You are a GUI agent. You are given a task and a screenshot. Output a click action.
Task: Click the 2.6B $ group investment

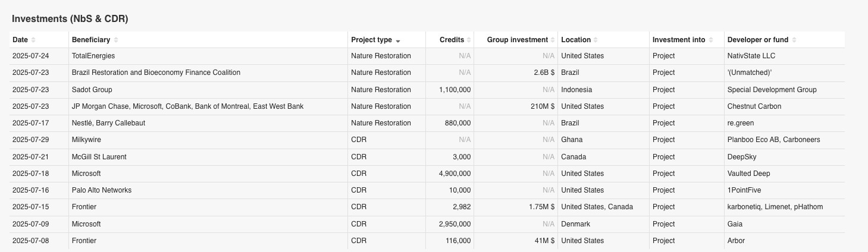click(544, 73)
